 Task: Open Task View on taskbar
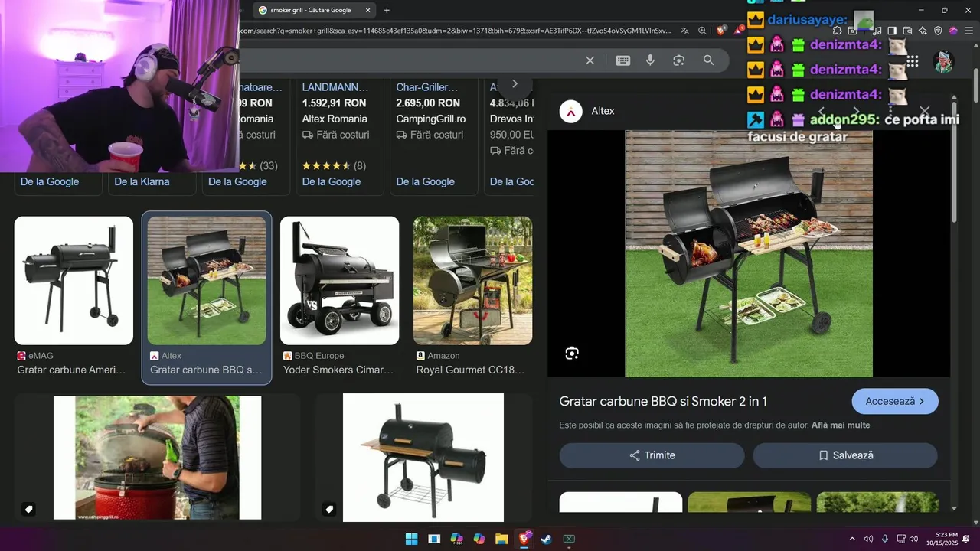pyautogui.click(x=434, y=539)
